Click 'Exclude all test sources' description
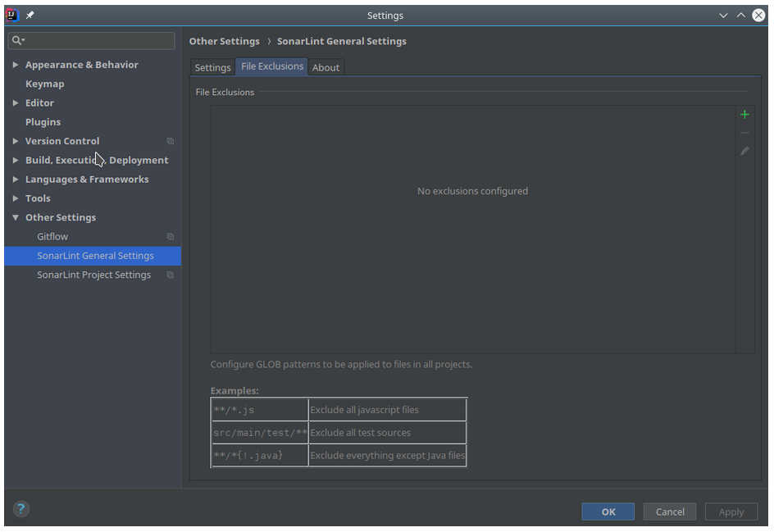This screenshot has height=532, width=774. coord(360,433)
